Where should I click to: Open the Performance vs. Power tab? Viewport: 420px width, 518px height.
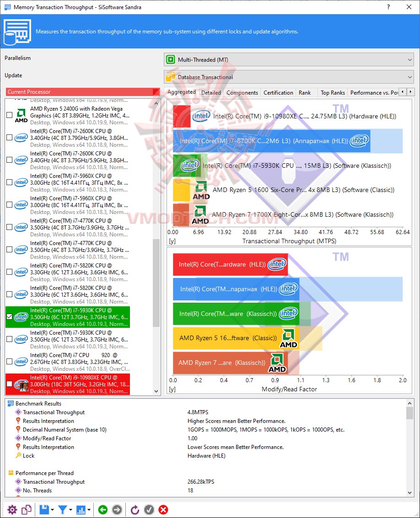pos(374,93)
